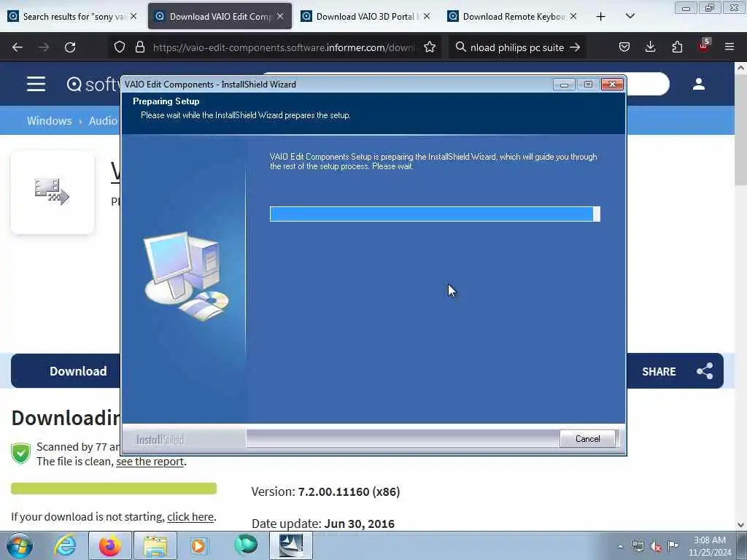The width and height of the screenshot is (747, 560).
Task: Open the tracking protection shield icon
Action: [x=120, y=47]
